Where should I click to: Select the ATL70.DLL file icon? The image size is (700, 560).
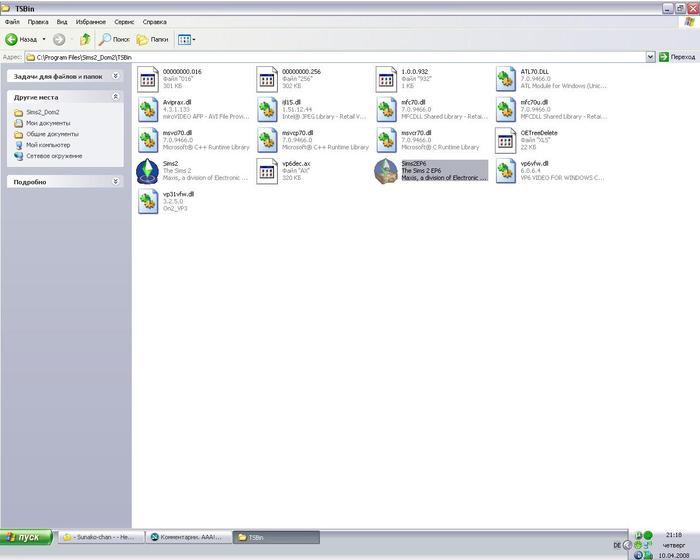click(x=506, y=79)
